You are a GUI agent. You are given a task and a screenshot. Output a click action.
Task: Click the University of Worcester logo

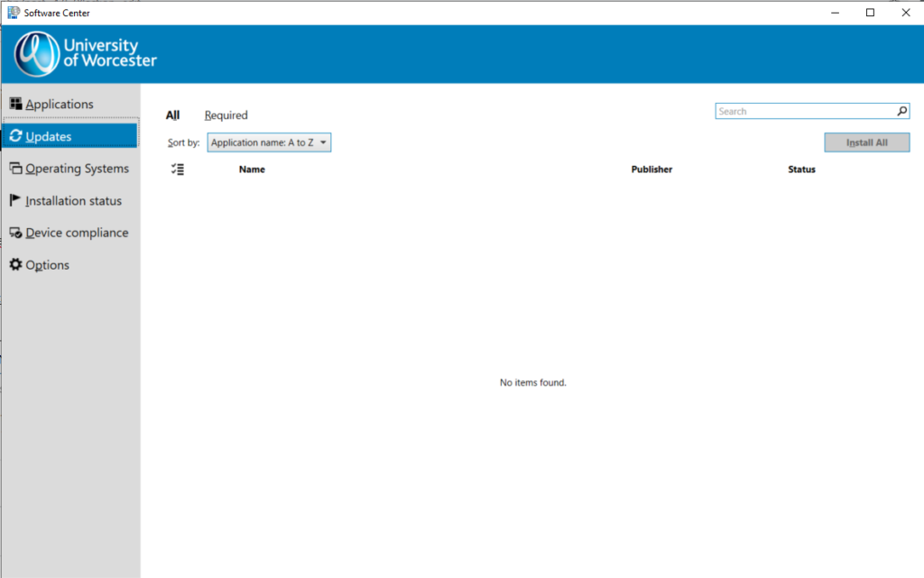pos(86,53)
